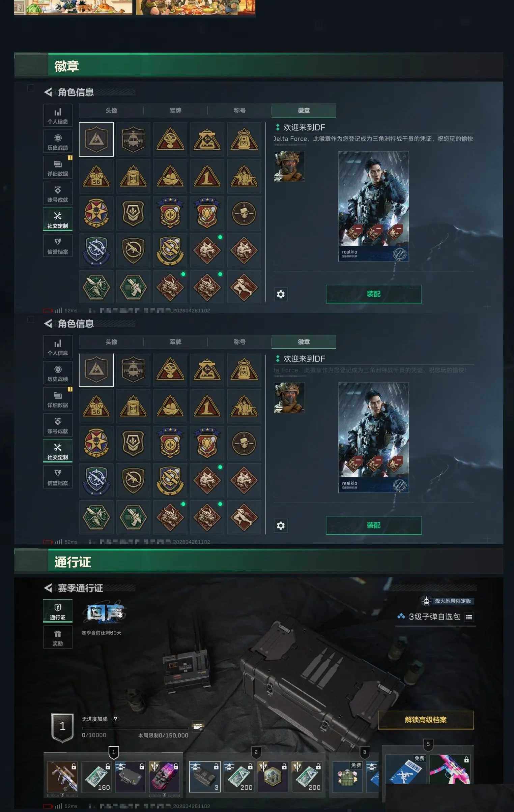Open 信誉档案 in the upper 角色信息 sidebar
The height and width of the screenshot is (812, 514).
58,245
